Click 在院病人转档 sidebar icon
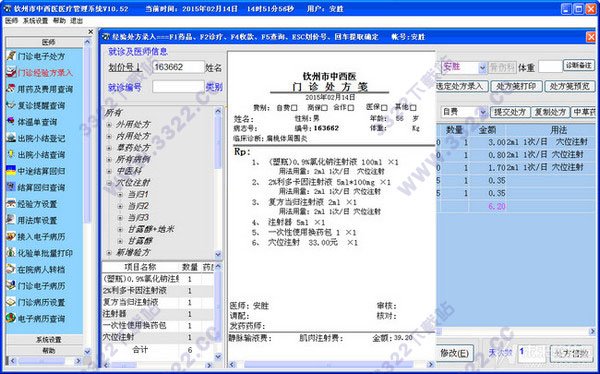600x374 pixels. pyautogui.click(x=11, y=269)
